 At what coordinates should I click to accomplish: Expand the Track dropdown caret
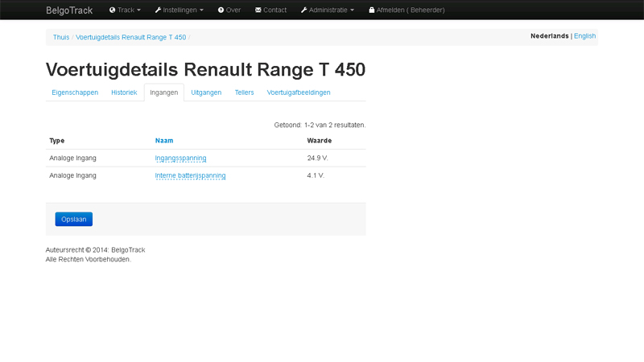138,10
